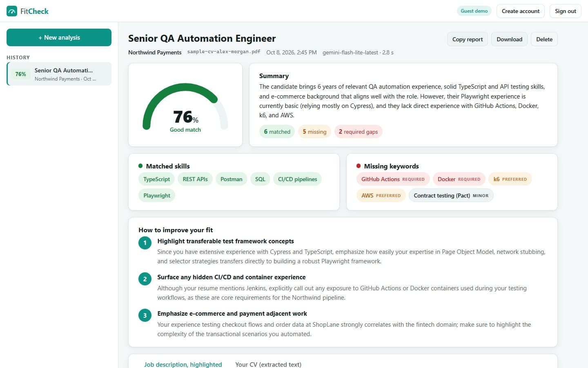Copy the report to clipboard

(x=468, y=39)
